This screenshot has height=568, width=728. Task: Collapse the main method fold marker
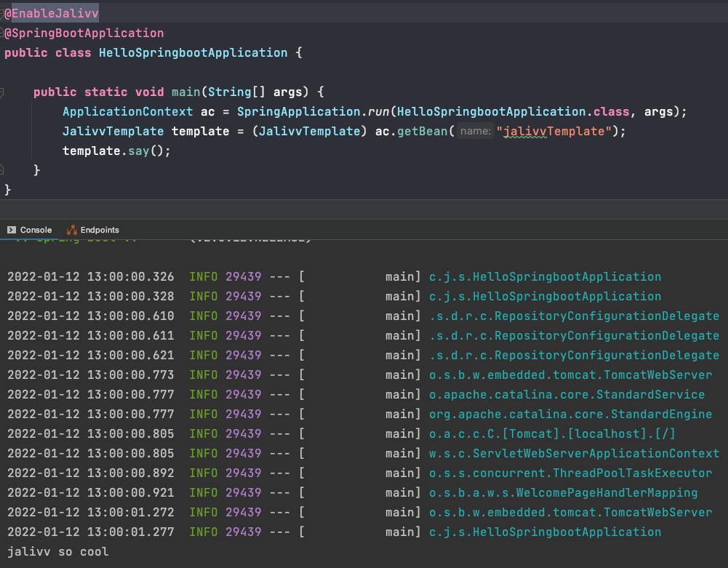pyautogui.click(x=2, y=92)
